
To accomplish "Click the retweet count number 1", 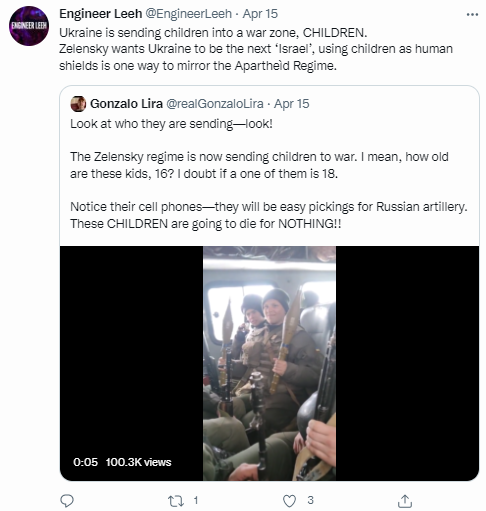I will tap(196, 500).
